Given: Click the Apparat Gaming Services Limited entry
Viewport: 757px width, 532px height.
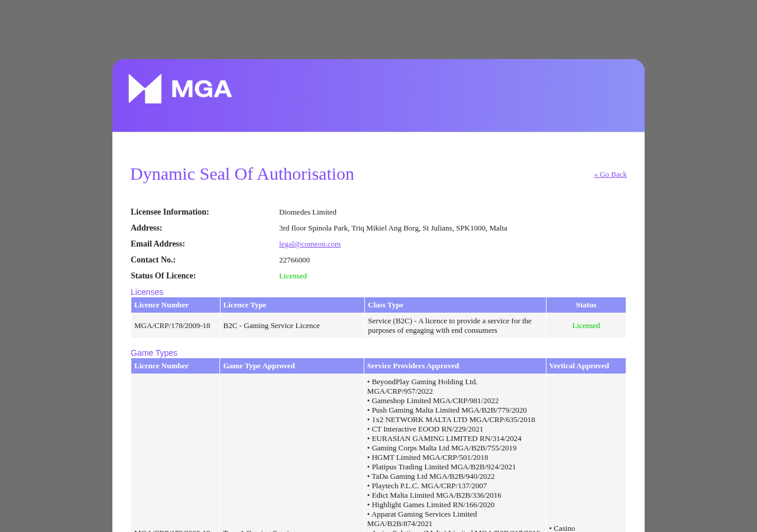Looking at the screenshot, I should tap(422, 519).
